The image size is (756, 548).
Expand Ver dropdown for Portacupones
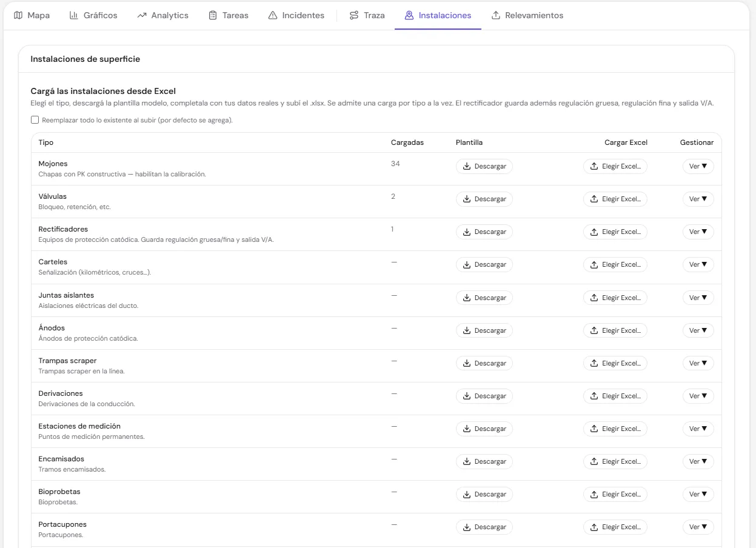[x=698, y=527]
